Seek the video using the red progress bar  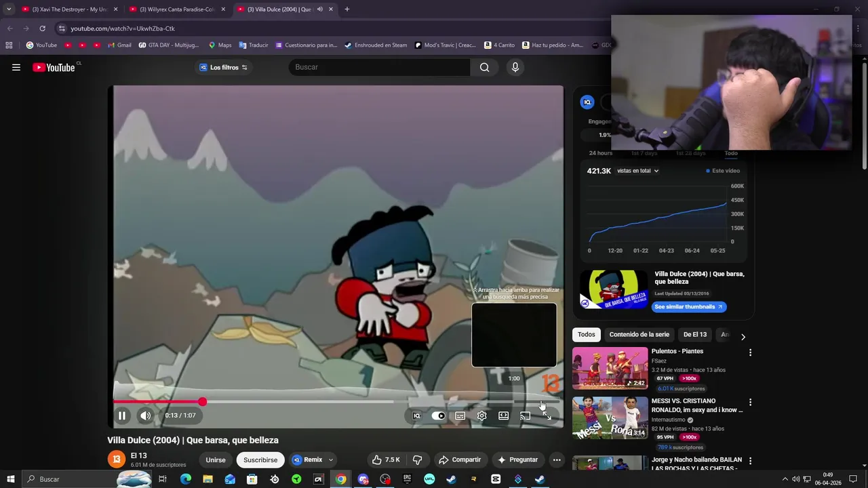(336, 402)
